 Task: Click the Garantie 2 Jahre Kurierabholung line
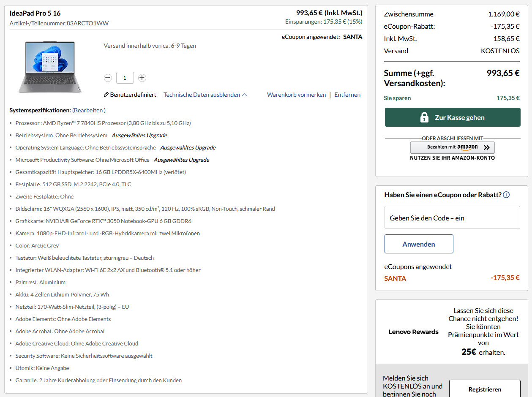click(x=98, y=380)
